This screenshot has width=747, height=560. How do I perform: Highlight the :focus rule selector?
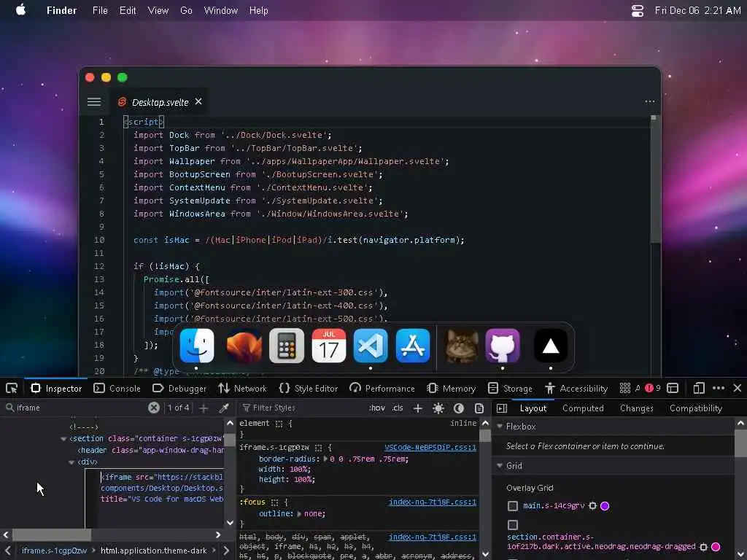coord(274,502)
